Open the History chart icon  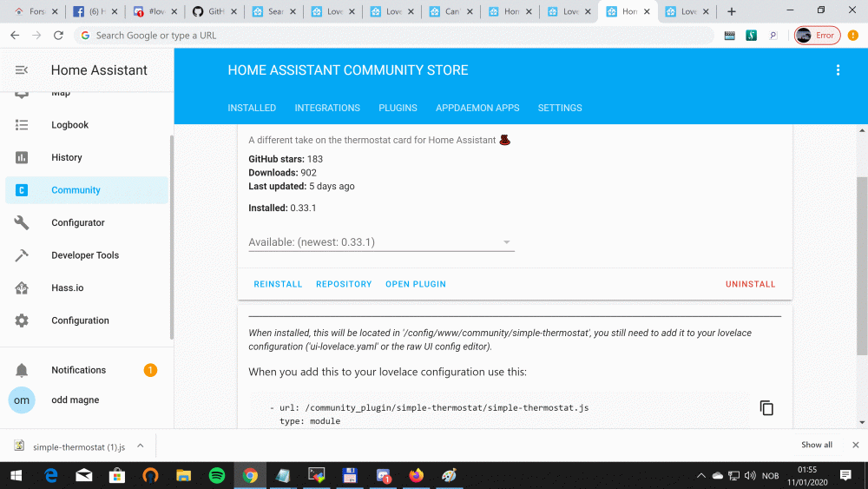pyautogui.click(x=22, y=157)
